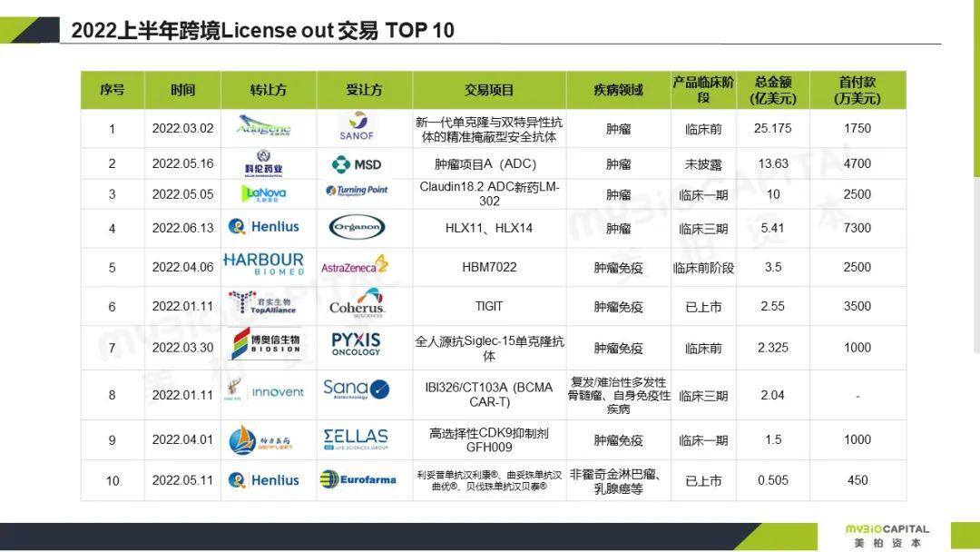Click the 2022.06.13 date cell

(182, 228)
